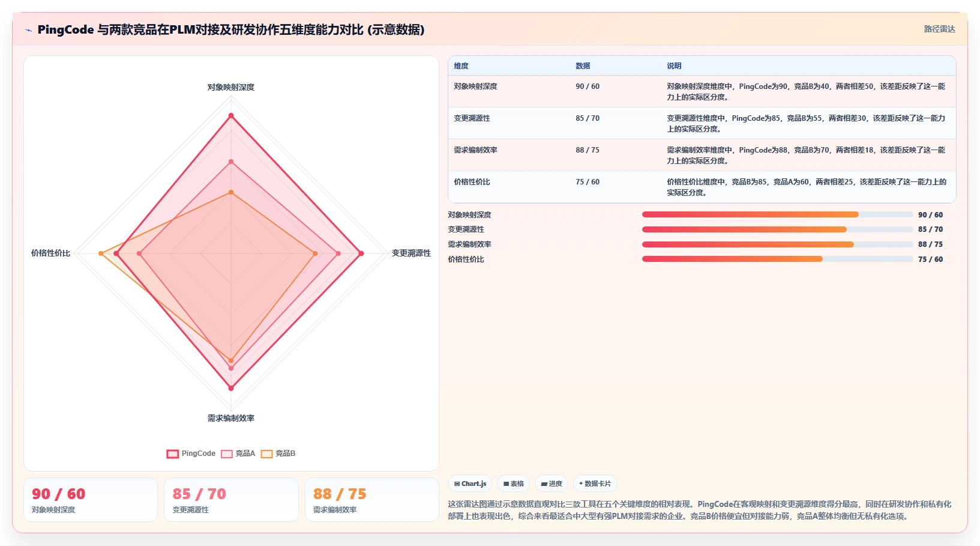The height and width of the screenshot is (546, 980).
Task: Click the 进度 chip
Action: point(552,484)
